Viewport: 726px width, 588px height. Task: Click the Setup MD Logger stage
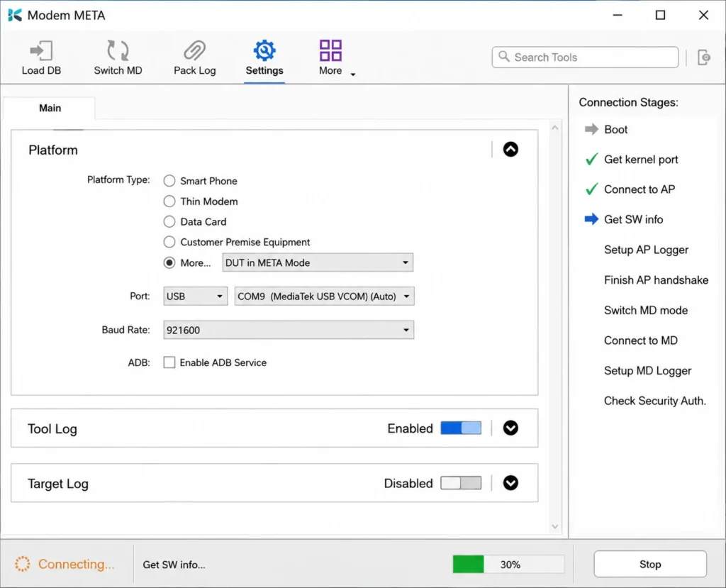[648, 371]
